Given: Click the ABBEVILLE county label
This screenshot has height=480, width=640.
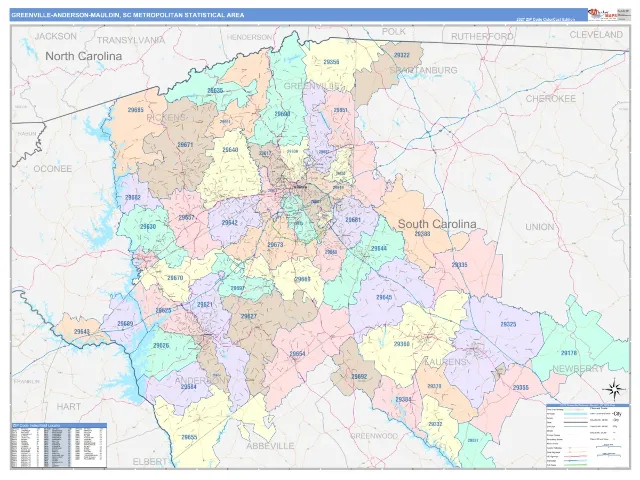Looking at the screenshot, I should pos(270,446).
